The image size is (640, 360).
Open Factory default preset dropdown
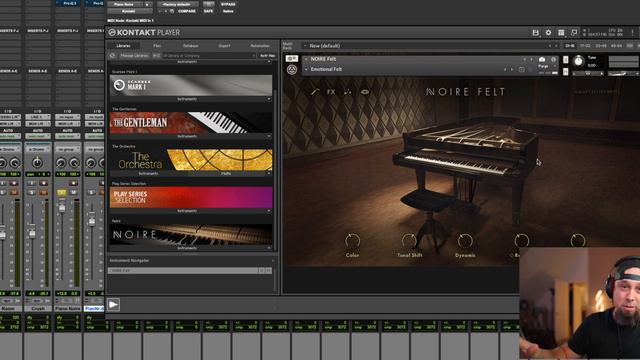pos(178,4)
